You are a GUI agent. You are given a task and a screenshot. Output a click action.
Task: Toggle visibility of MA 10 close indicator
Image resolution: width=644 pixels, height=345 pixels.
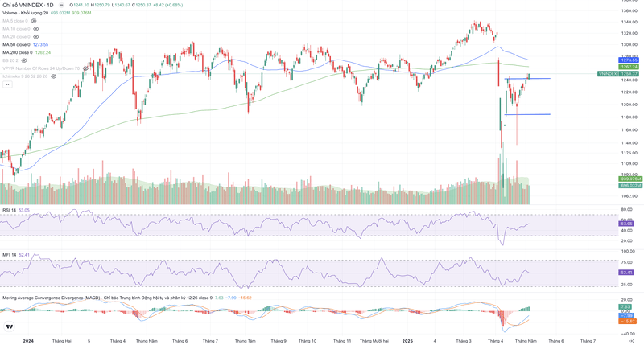pyautogui.click(x=35, y=29)
